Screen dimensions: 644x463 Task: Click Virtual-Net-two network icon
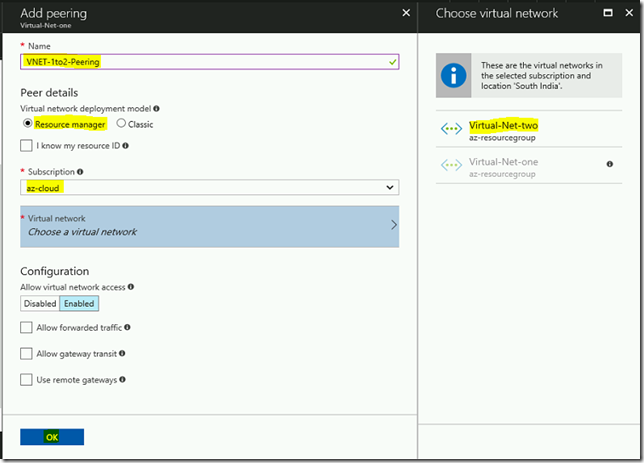451,129
